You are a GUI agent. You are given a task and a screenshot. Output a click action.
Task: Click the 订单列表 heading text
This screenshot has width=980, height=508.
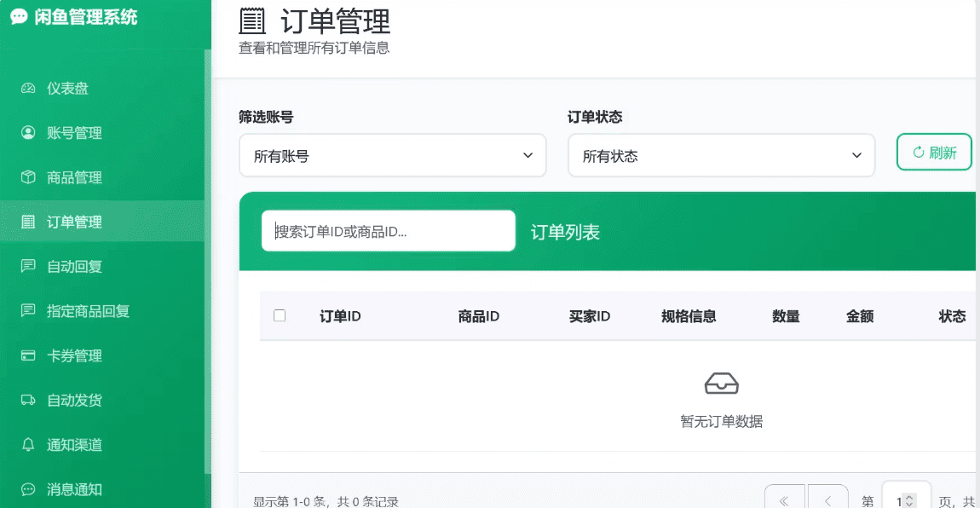(565, 233)
